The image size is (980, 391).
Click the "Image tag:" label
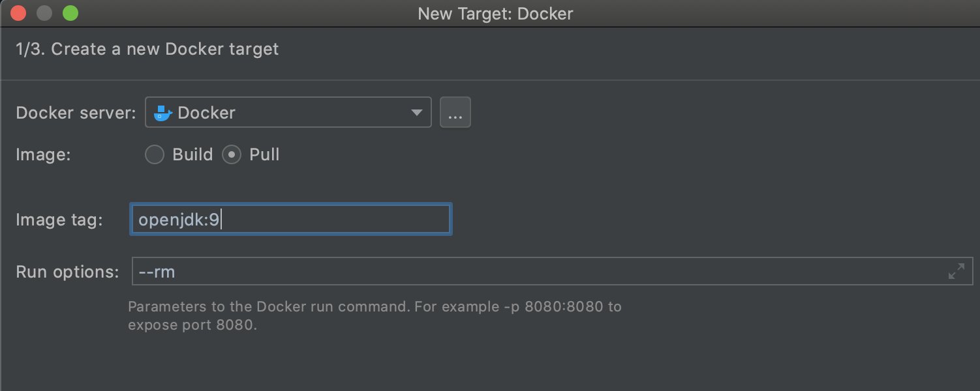pos(59,220)
